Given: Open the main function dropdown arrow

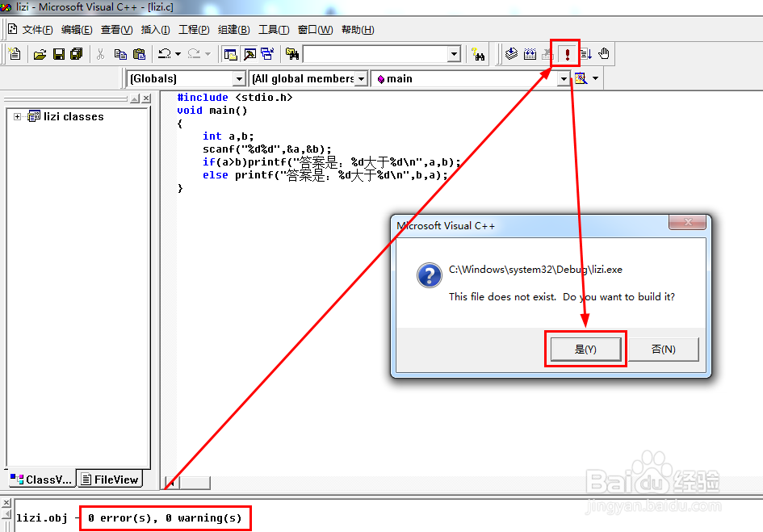Looking at the screenshot, I should (564, 79).
